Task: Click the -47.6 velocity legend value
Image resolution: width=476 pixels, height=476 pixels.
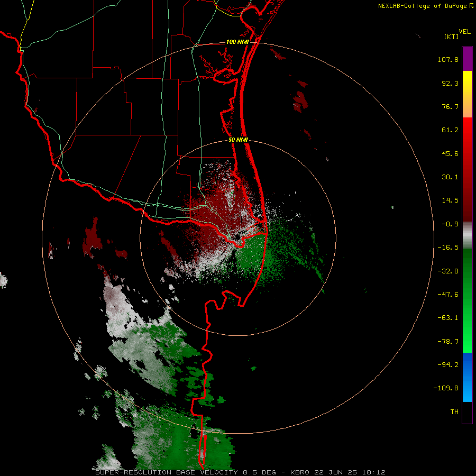Action: (x=448, y=295)
